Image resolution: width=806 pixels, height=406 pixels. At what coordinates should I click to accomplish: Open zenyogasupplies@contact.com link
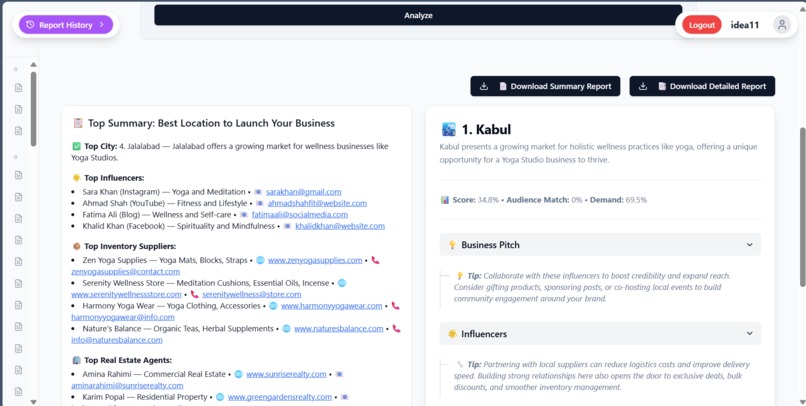tap(125, 271)
